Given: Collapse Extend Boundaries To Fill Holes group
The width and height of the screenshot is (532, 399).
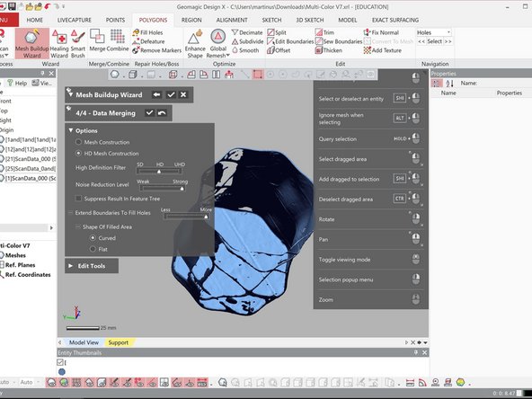Looking at the screenshot, I should [71, 213].
